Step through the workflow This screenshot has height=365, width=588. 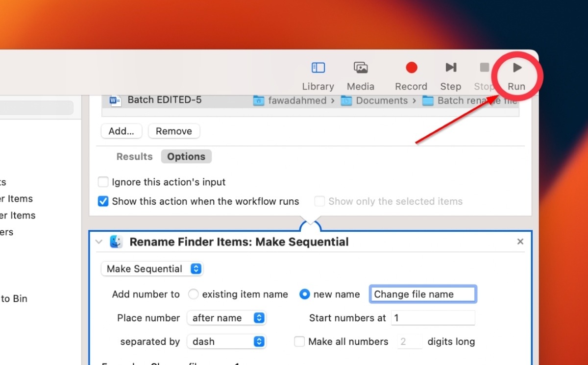point(450,74)
